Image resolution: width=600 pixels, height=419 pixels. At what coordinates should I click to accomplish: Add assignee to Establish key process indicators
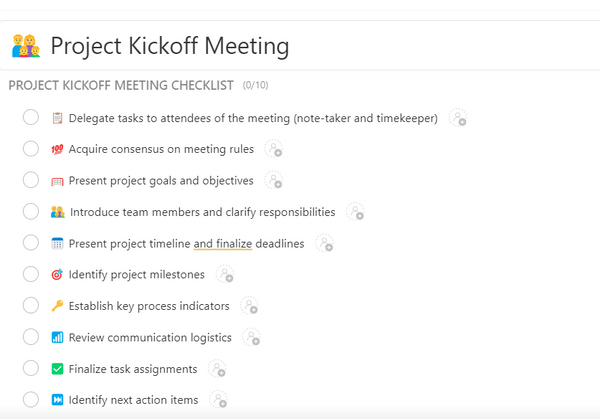[249, 306]
